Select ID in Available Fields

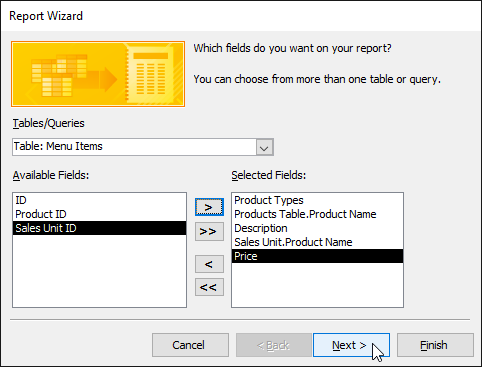click(99, 200)
